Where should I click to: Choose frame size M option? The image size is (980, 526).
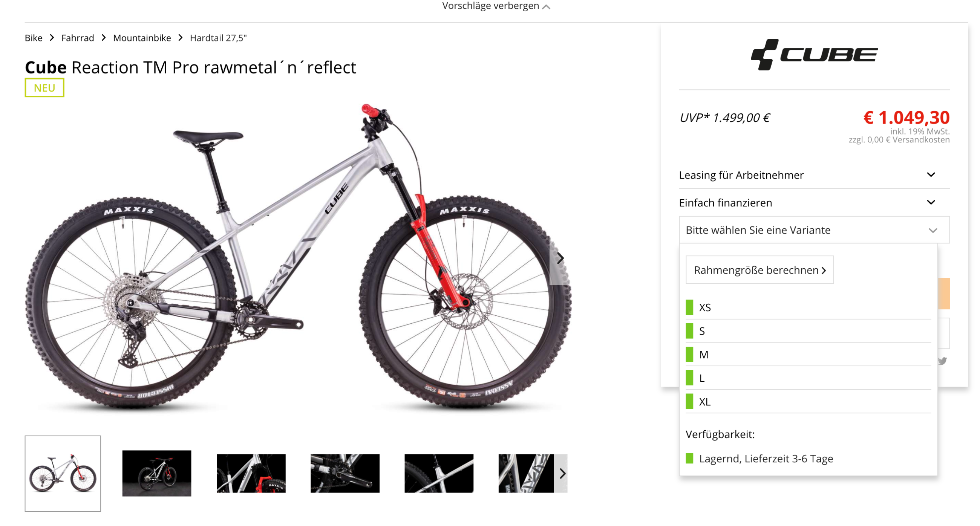pyautogui.click(x=808, y=355)
